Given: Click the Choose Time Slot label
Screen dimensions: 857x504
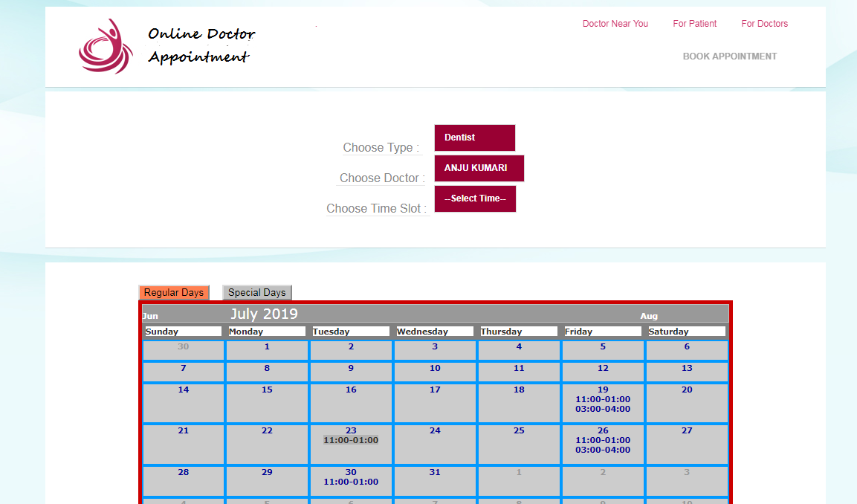Looking at the screenshot, I should pyautogui.click(x=377, y=209).
